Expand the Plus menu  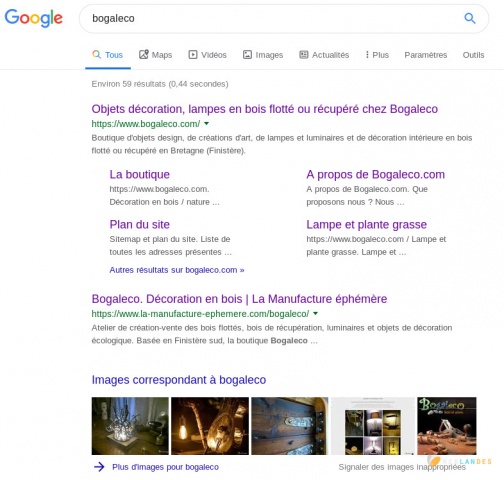point(377,55)
